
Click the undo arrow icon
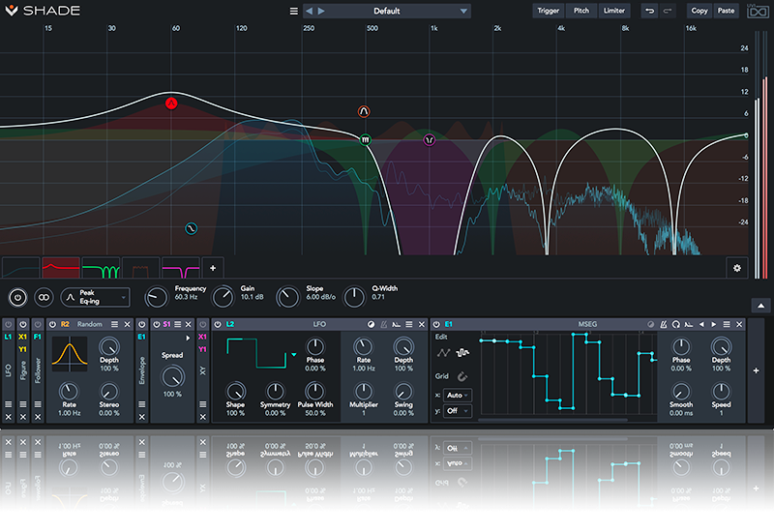click(649, 11)
